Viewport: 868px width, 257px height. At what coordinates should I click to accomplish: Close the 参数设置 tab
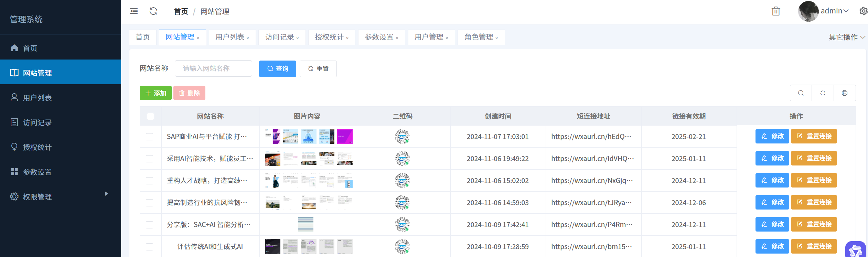click(x=397, y=38)
